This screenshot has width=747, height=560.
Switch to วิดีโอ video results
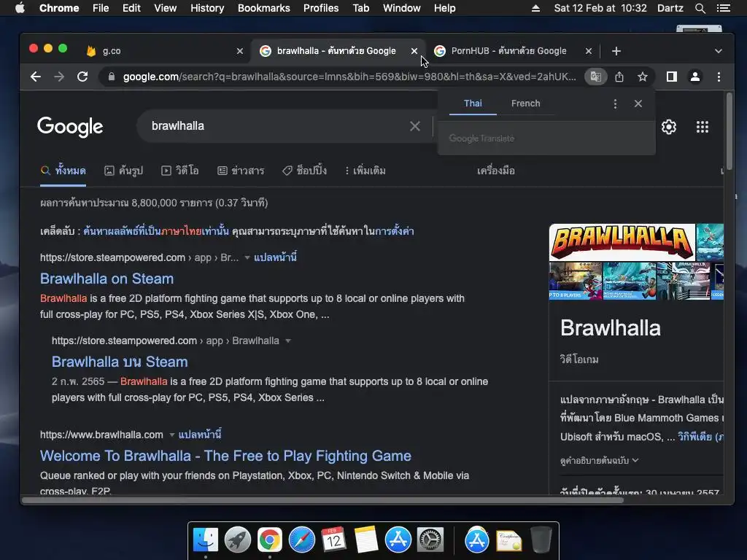[x=180, y=171]
